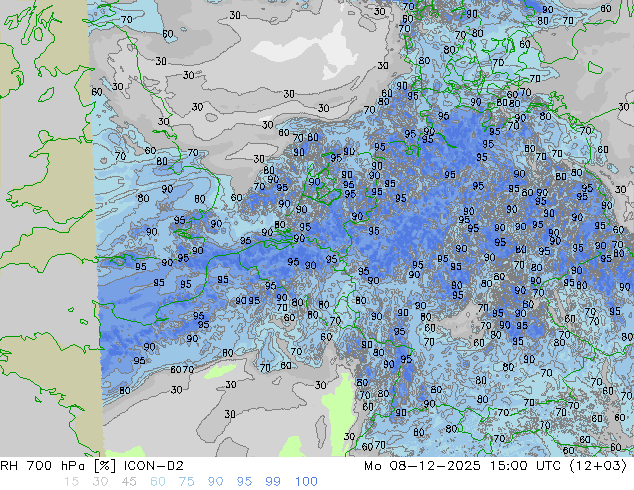Click the (12+03) forecast offset label
The height and width of the screenshot is (490, 634).
[602, 466]
